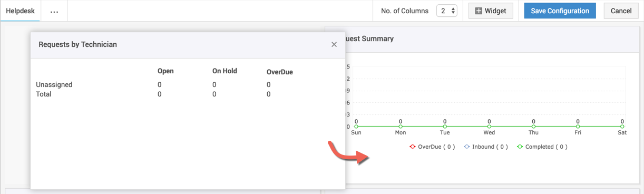This screenshot has width=644, height=194.
Task: Click the Open column header
Action: point(165,71)
